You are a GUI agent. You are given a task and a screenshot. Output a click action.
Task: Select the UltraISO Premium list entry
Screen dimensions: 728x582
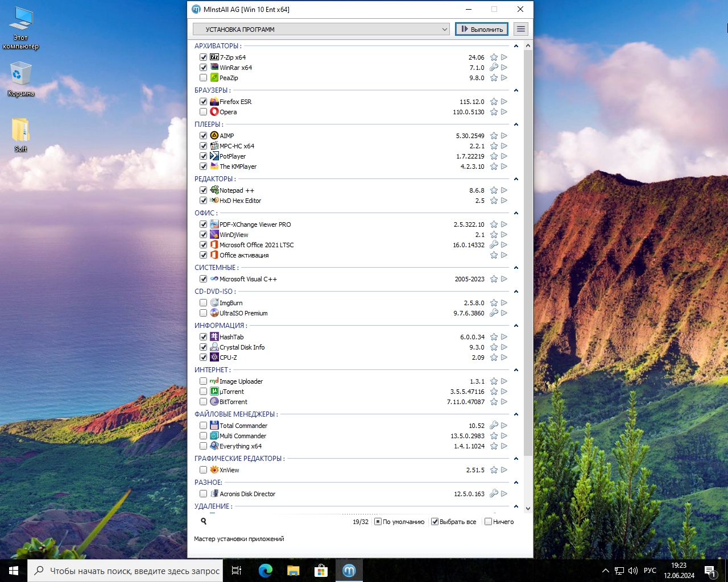click(243, 313)
